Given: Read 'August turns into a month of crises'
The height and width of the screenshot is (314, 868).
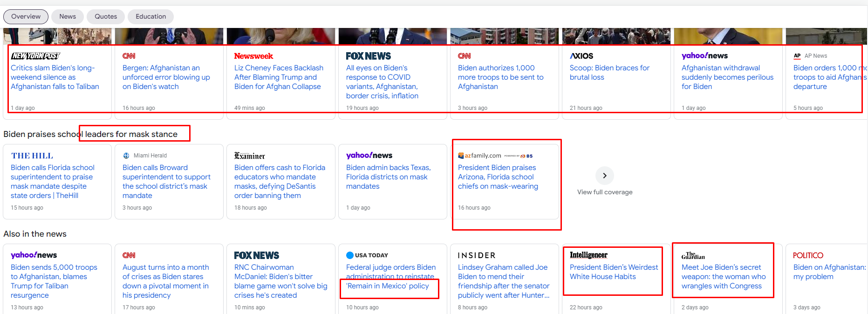Looking at the screenshot, I should tap(166, 281).
